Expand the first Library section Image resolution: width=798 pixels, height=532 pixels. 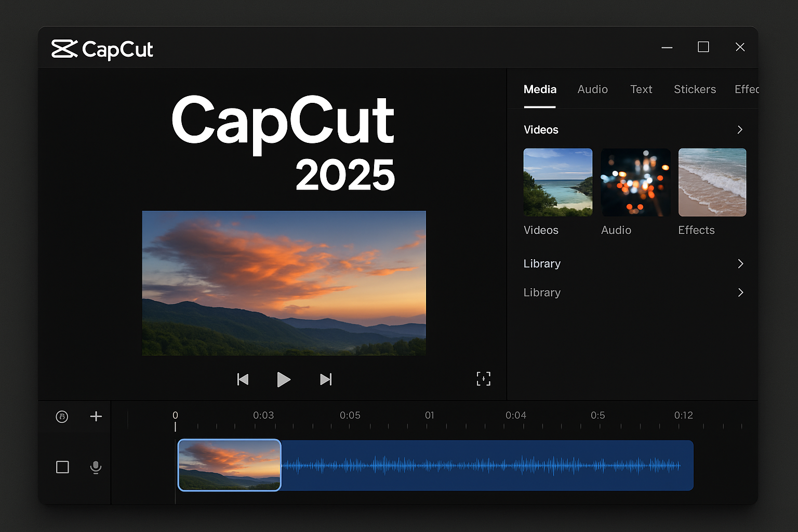coord(740,263)
